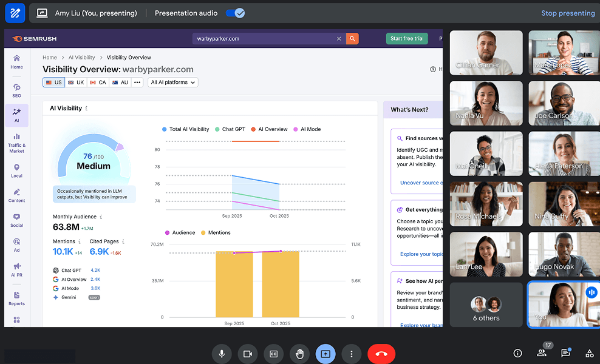
Task: Toggle the Presentation audio switch
Action: [234, 13]
